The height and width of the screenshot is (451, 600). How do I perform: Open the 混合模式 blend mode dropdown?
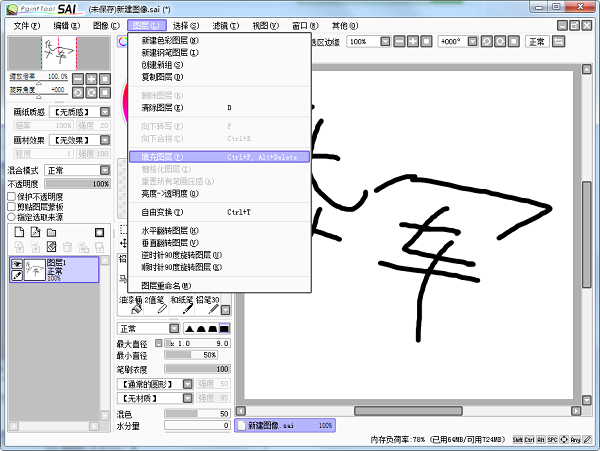pos(105,170)
